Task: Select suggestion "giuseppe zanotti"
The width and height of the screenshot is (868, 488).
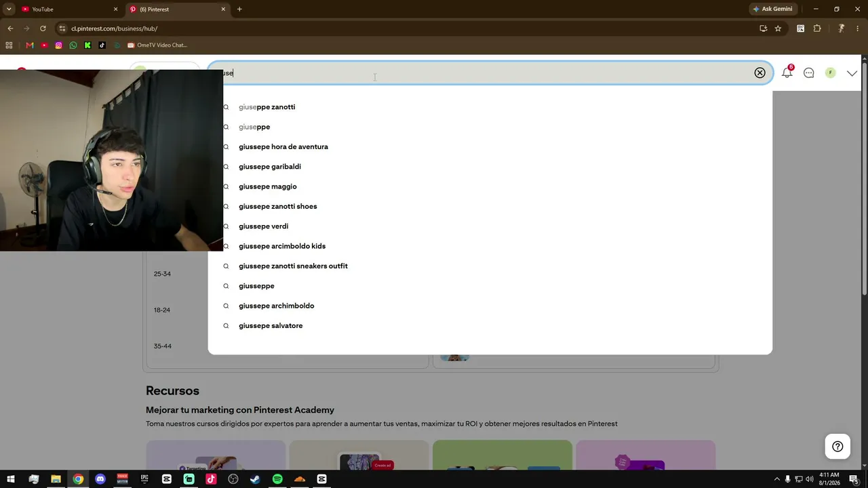Action: [267, 107]
